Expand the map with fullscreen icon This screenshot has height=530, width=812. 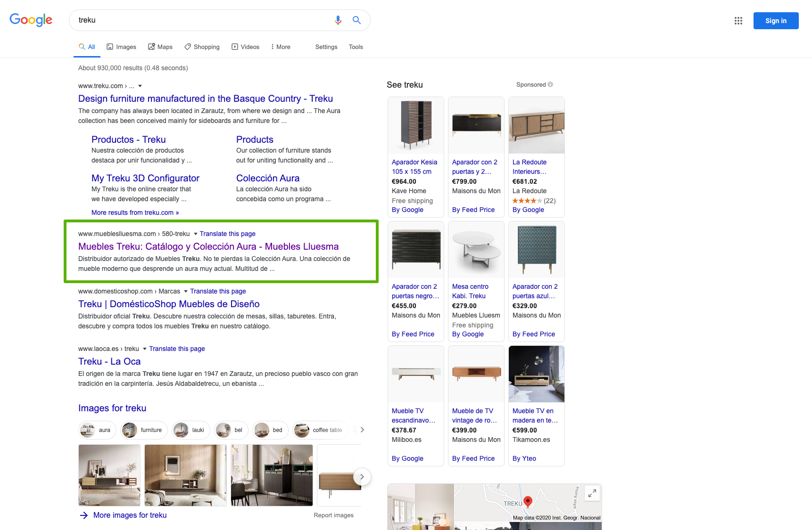tap(592, 493)
